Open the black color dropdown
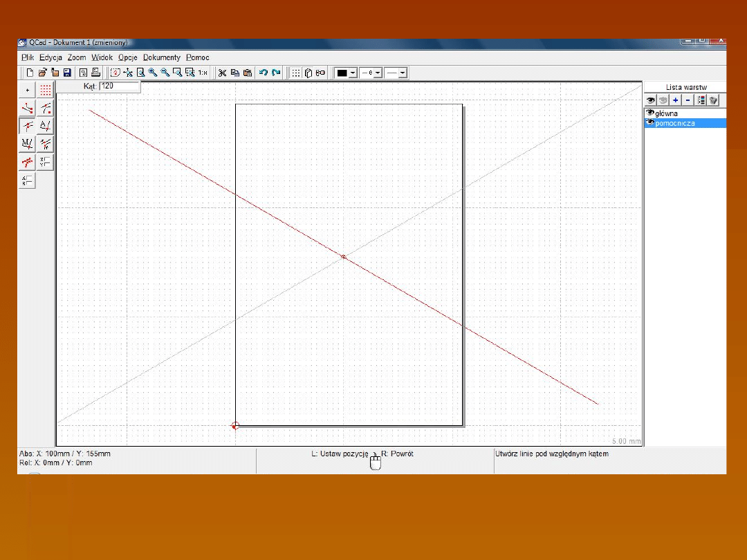Viewport: 747px width, 560px height. [x=353, y=73]
